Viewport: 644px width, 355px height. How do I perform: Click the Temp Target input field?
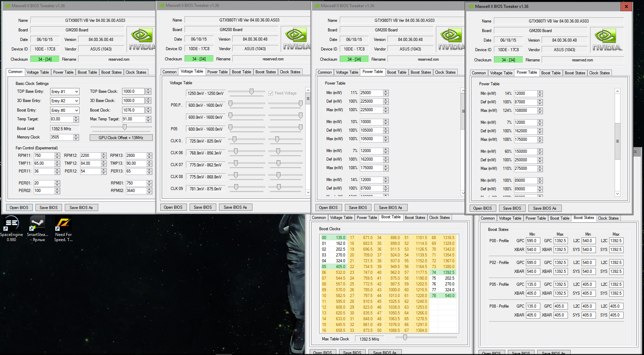62,119
